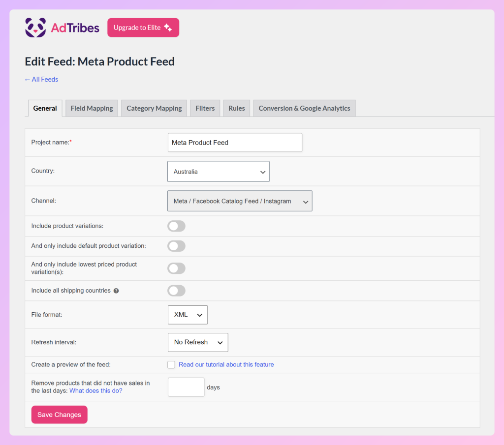The image size is (504, 445).
Task: Go back via All Feeds link
Action: point(41,79)
